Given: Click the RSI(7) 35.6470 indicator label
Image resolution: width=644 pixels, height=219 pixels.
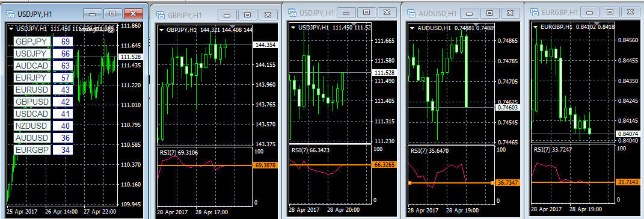Looking at the screenshot, I should [429, 151].
